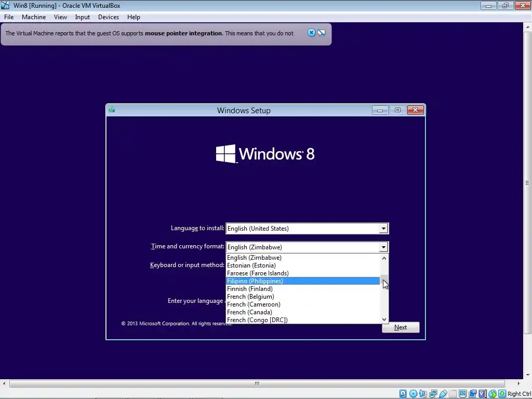Click the dropdown list scrollbar thumb

click(384, 280)
